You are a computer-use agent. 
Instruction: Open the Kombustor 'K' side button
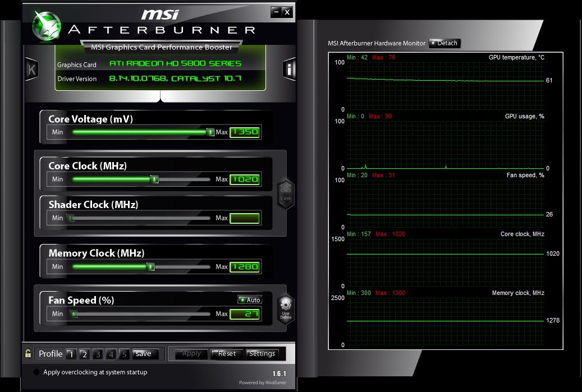[31, 70]
